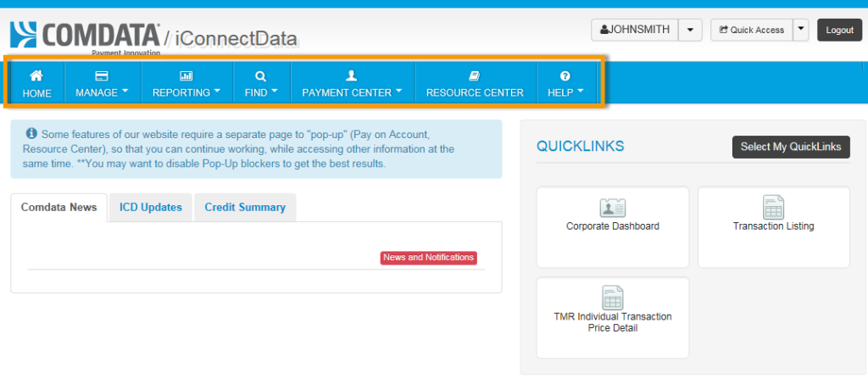
Task: Click the iConnectData title text
Action: [x=236, y=38]
